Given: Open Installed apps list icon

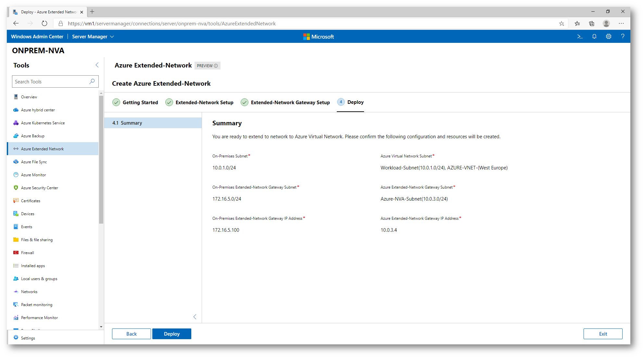Looking at the screenshot, I should coord(16,265).
